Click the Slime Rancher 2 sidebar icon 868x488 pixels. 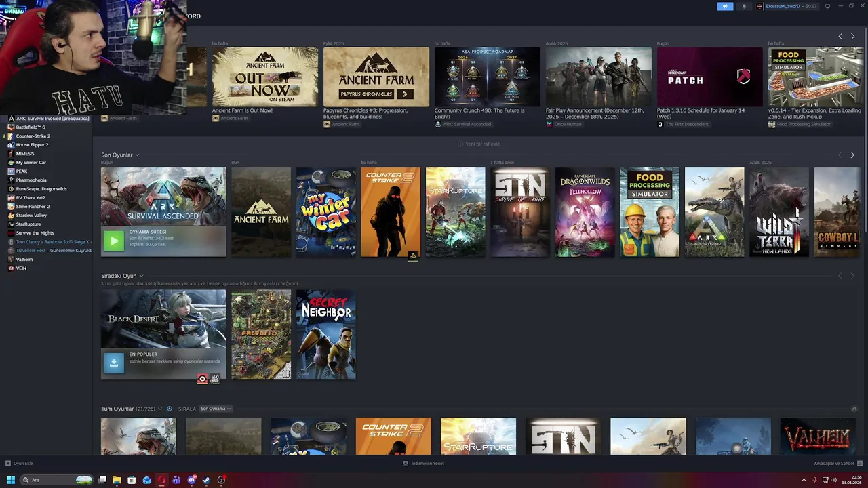(11, 207)
